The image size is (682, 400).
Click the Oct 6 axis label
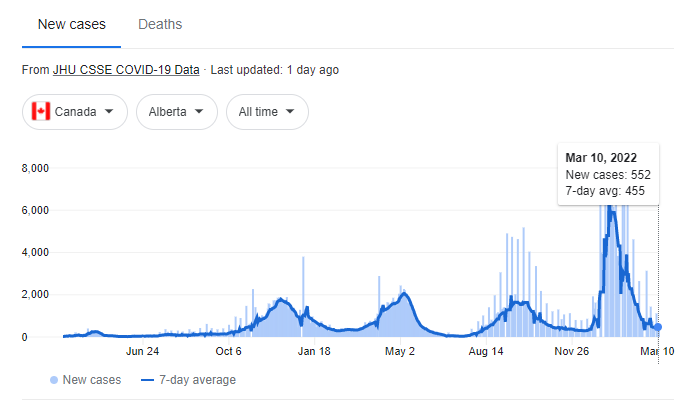[x=228, y=351]
